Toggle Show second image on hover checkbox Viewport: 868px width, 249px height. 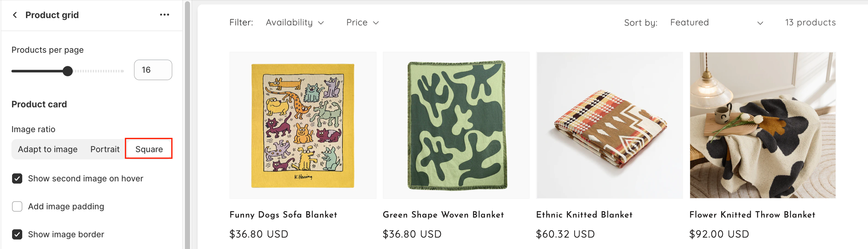click(17, 179)
